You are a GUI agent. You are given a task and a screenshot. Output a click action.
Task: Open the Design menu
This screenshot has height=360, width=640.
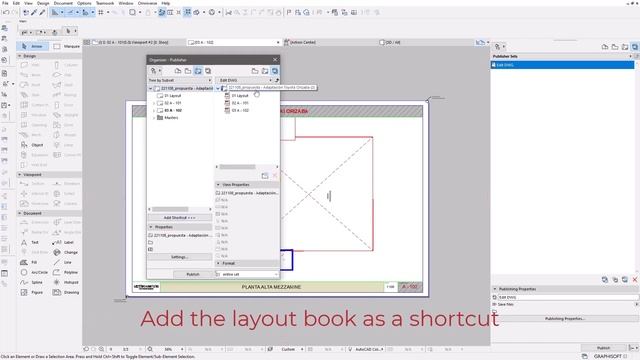click(x=43, y=3)
